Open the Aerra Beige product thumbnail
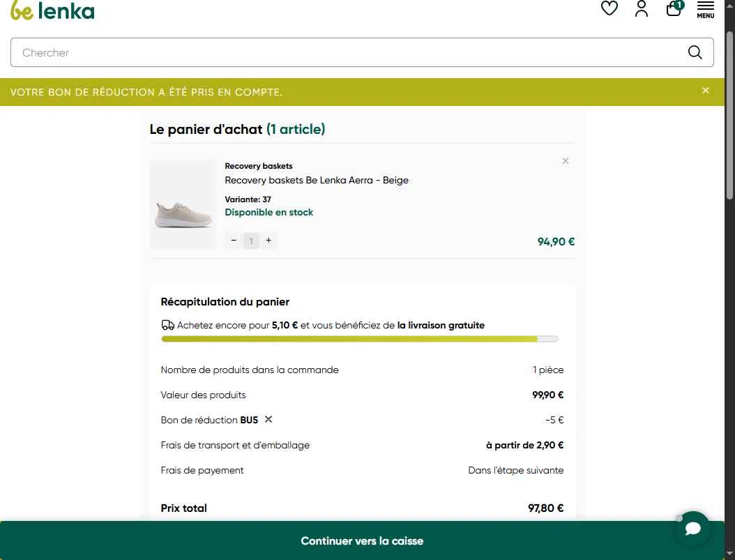The width and height of the screenshot is (735, 560). click(x=182, y=205)
